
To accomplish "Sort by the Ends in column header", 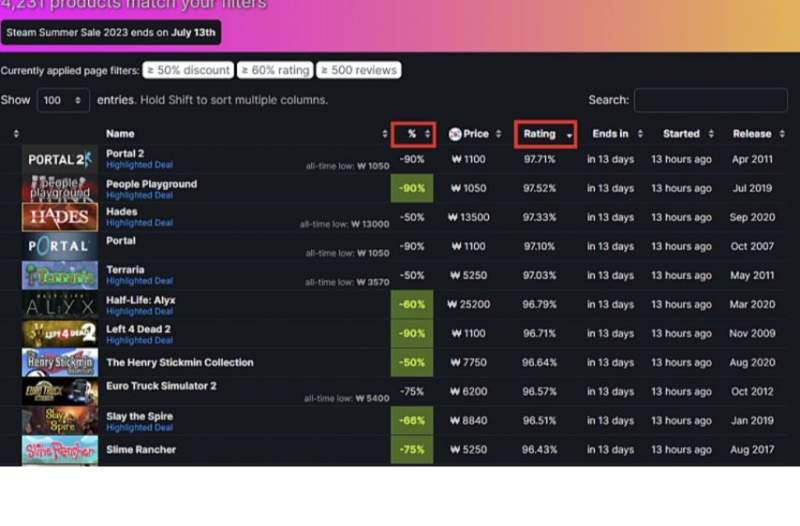I will click(x=616, y=134).
